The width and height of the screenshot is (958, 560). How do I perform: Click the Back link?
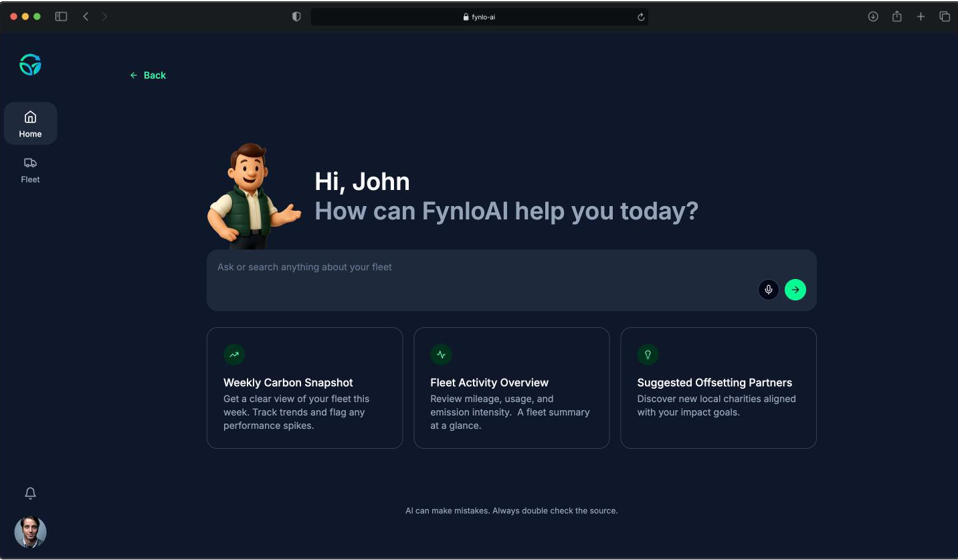point(148,76)
